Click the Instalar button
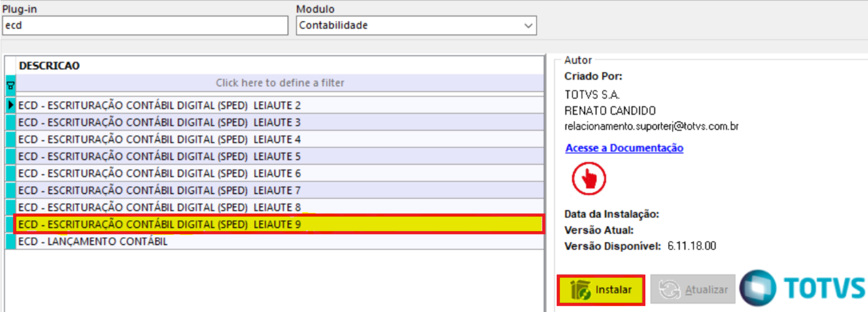Screen dimensions: 868x312 601,290
